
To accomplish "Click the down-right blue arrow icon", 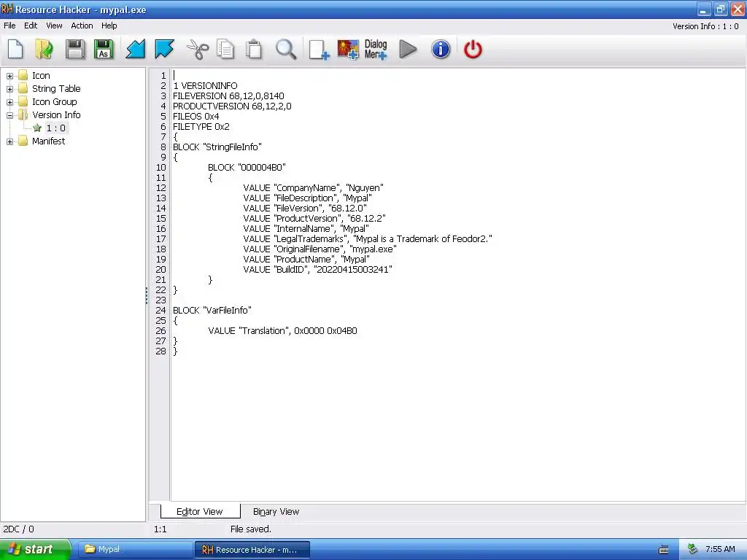I will click(164, 49).
